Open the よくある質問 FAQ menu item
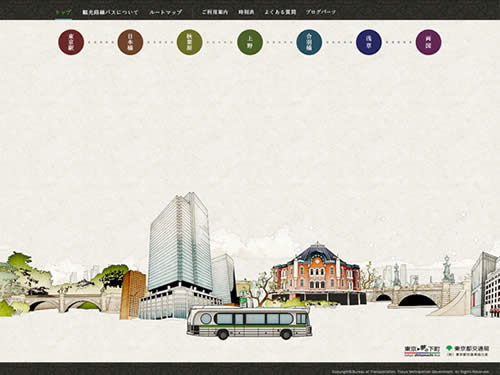This screenshot has width=500, height=375. [x=280, y=12]
